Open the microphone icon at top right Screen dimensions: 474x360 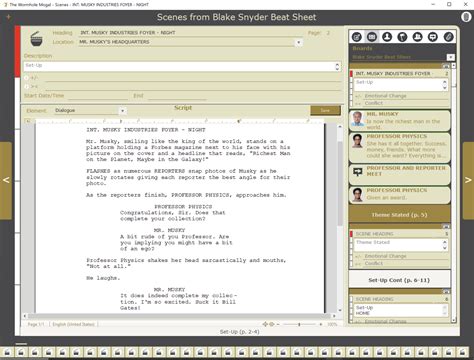tap(466, 17)
